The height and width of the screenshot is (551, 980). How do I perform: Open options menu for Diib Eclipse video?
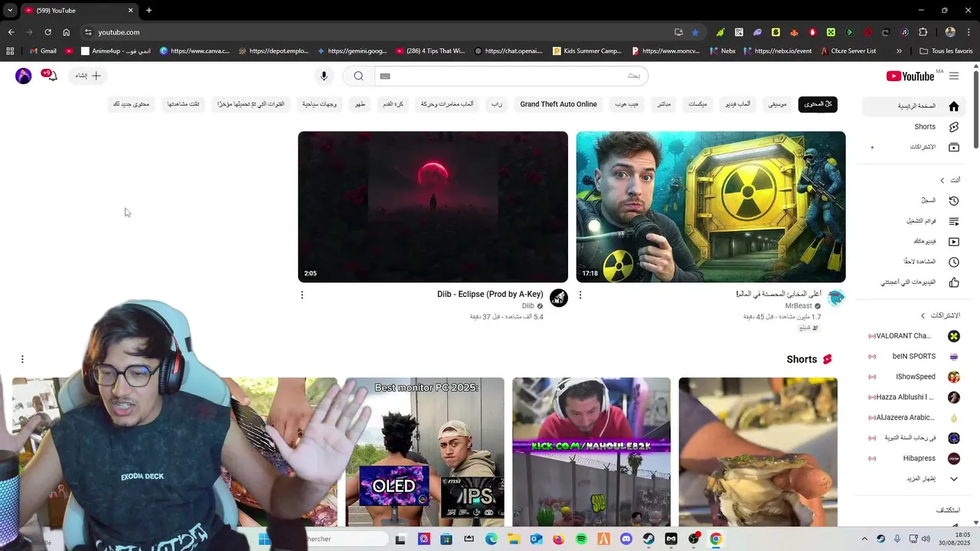pos(302,295)
